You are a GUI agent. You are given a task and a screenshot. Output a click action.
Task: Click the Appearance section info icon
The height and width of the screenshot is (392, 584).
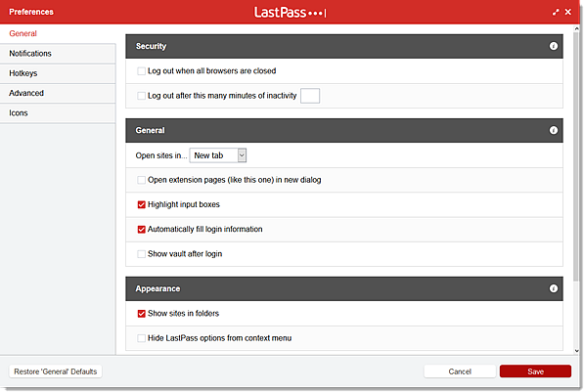[553, 288]
